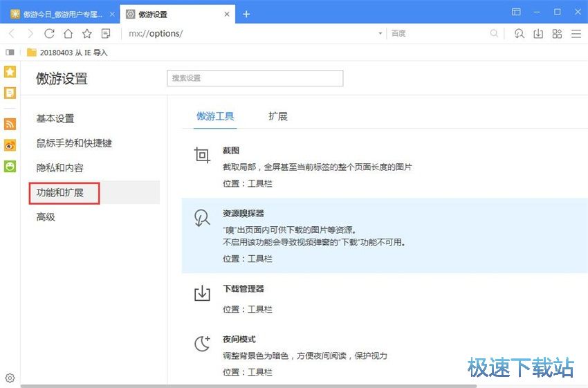Image resolution: width=588 pixels, height=388 pixels.
Task: Focus the 百度 search box
Action: [x=439, y=34]
